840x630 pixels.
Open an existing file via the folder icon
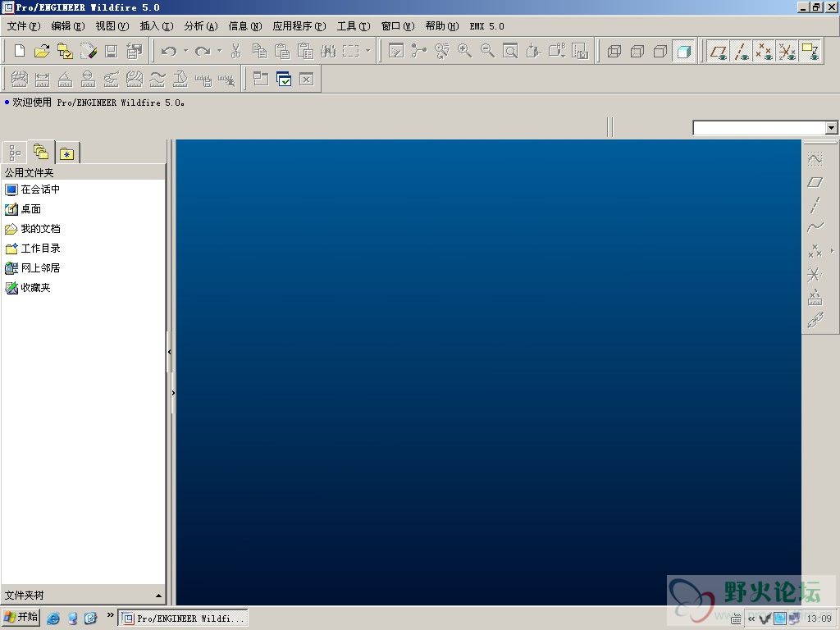42,51
